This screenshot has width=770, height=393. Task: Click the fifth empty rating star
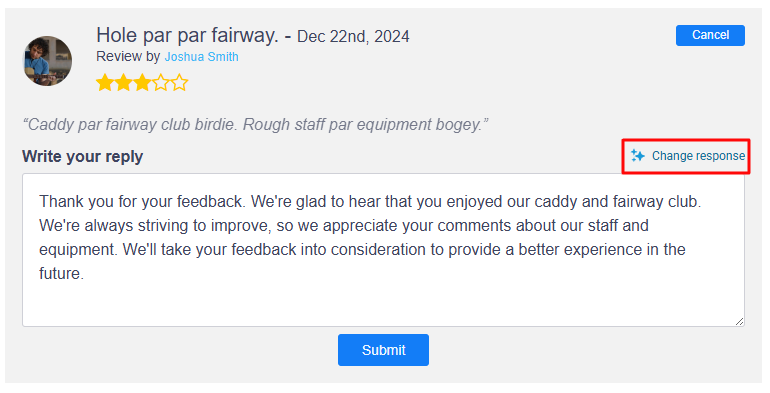click(x=179, y=83)
